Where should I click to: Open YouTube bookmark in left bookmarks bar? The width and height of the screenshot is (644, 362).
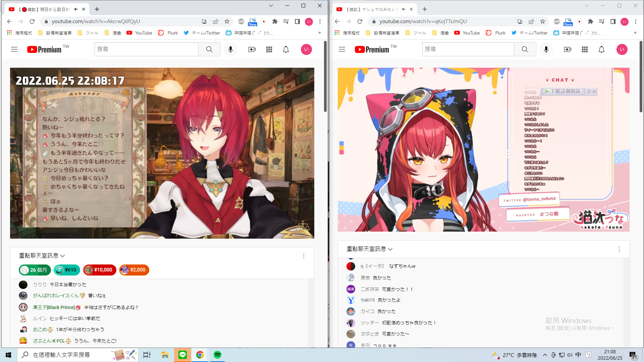139,33
